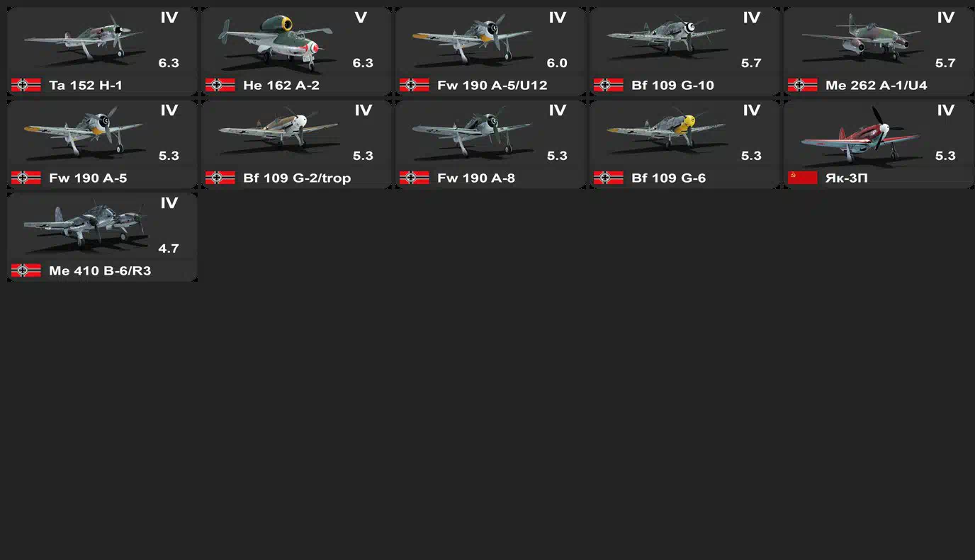Click the flag icon beside Fw 190 A-8
This screenshot has height=560, width=975.
(414, 178)
